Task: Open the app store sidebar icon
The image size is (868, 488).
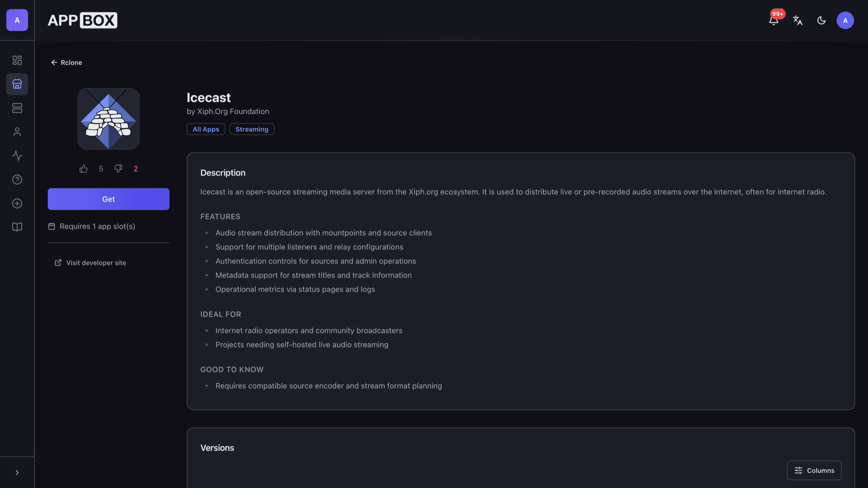Action: (x=17, y=84)
